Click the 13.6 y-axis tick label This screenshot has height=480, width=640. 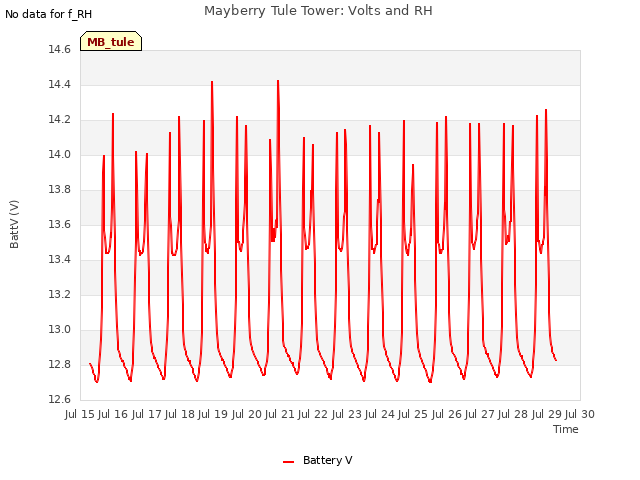[x=60, y=224]
